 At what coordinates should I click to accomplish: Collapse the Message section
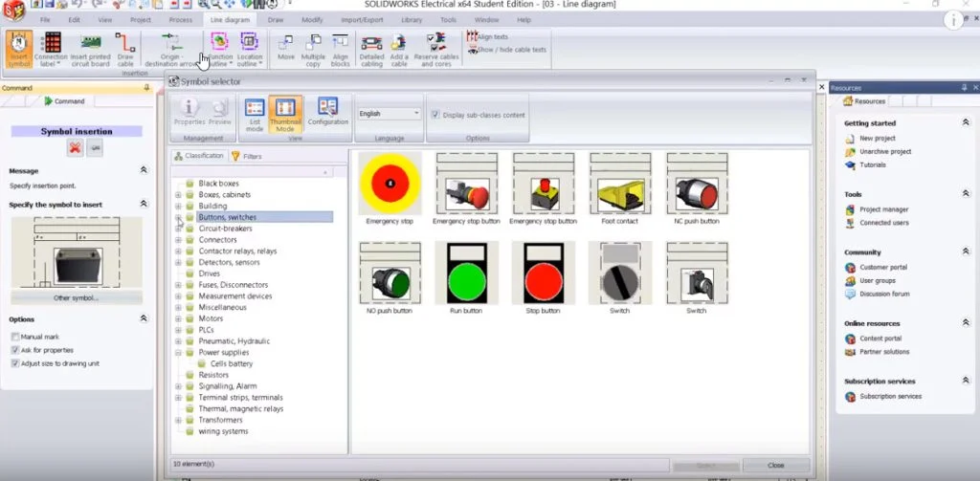click(144, 170)
